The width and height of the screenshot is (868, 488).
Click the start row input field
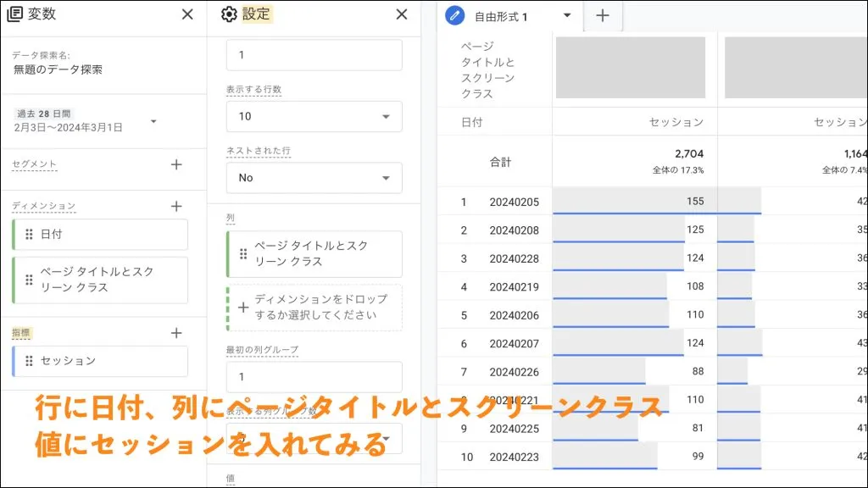[x=314, y=55]
